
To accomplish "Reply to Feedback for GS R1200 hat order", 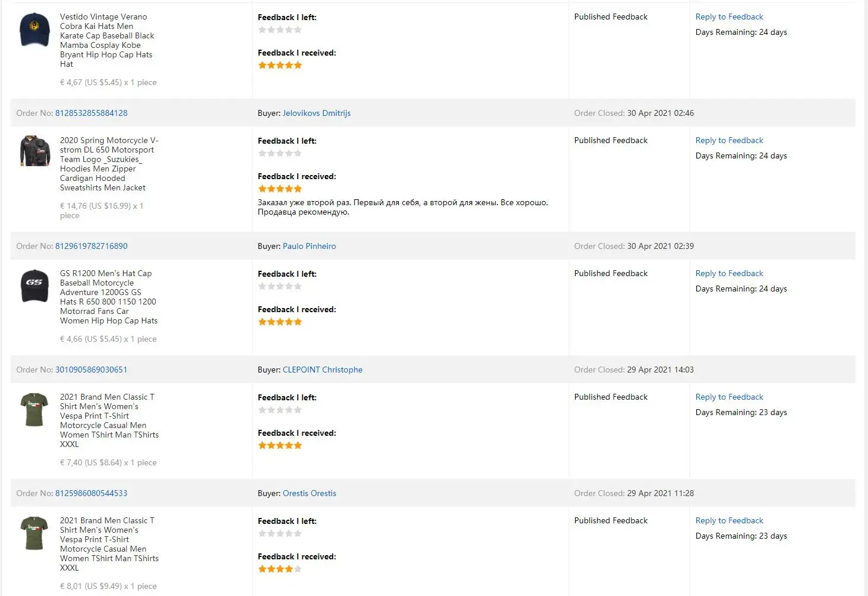I will point(729,273).
